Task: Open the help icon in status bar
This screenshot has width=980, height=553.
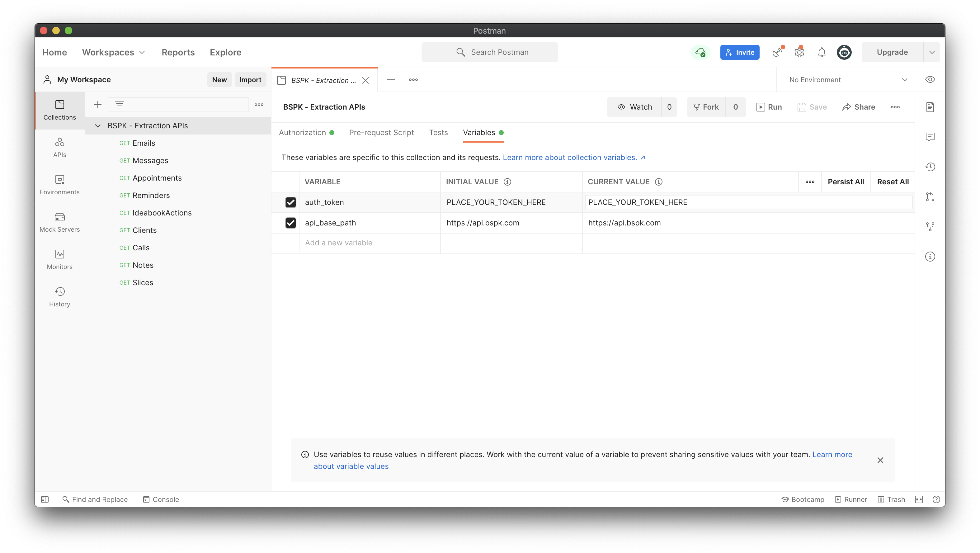Action: point(936,499)
